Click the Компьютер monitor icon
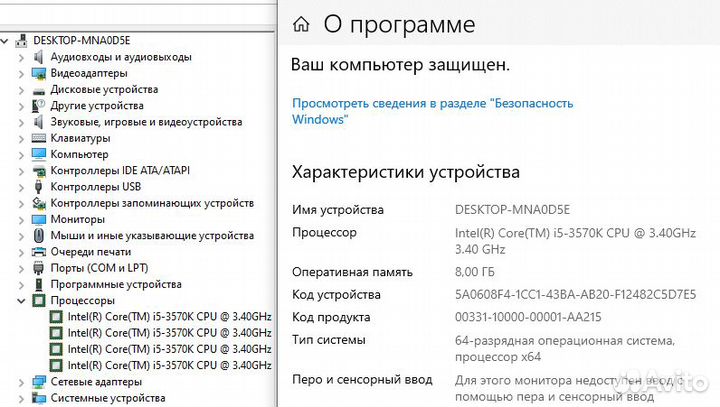 [x=39, y=154]
